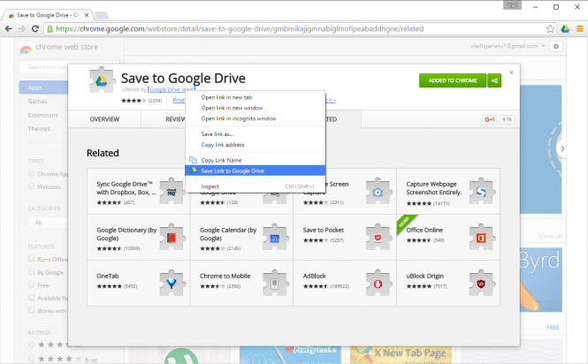Click the OneTab listing title
588x364 pixels.
tap(108, 276)
